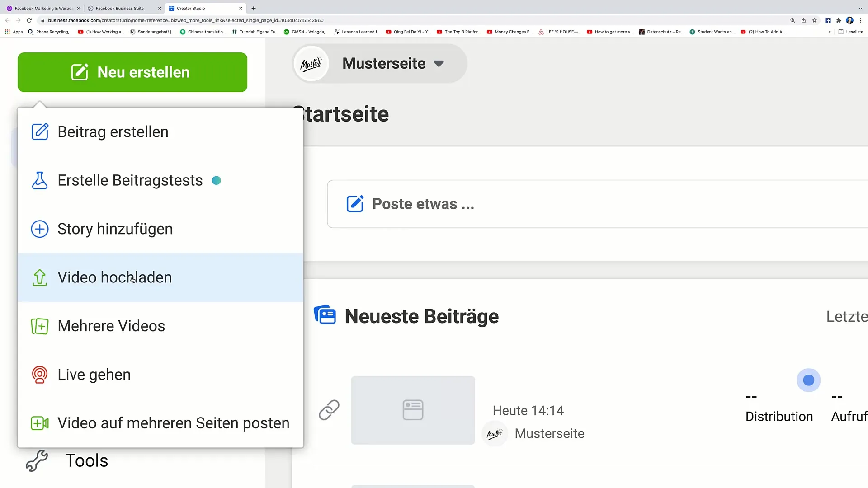Open the Musterseite page selector dropdown

[380, 63]
